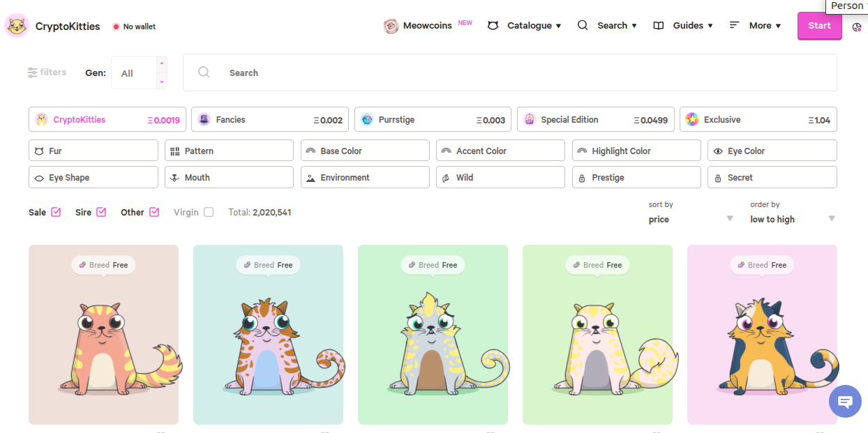
Task: Uncheck the Sire checkbox
Action: pos(101,212)
